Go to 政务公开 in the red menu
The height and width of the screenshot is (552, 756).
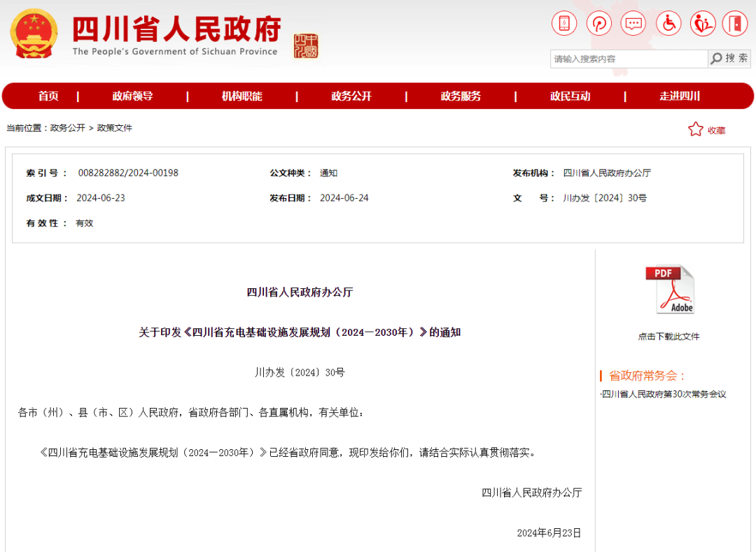click(x=351, y=97)
